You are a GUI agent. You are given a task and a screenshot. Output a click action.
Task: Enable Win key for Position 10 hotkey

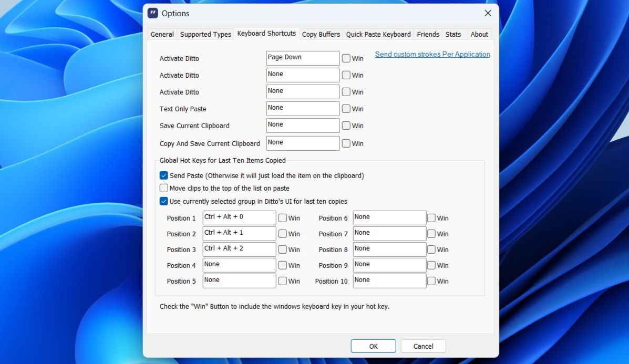(x=431, y=280)
